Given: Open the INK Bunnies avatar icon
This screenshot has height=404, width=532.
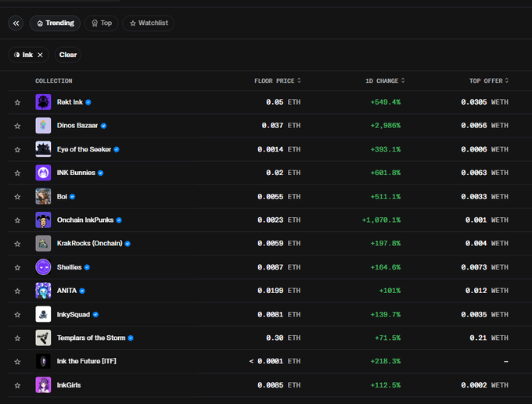Looking at the screenshot, I should (43, 173).
